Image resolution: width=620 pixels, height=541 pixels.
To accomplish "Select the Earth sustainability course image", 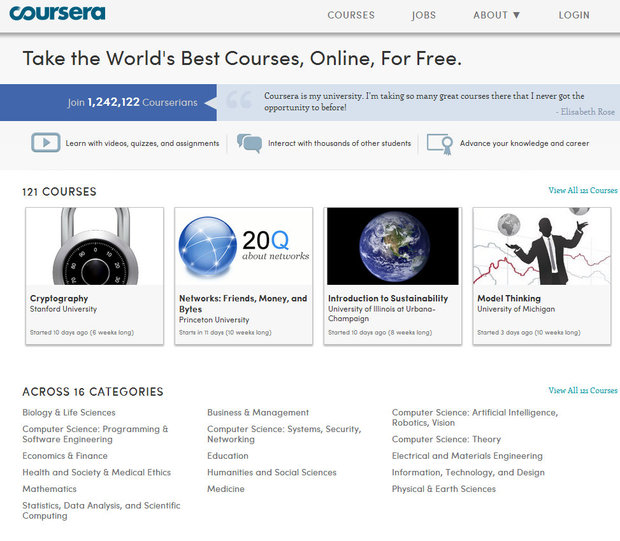I will [x=392, y=246].
